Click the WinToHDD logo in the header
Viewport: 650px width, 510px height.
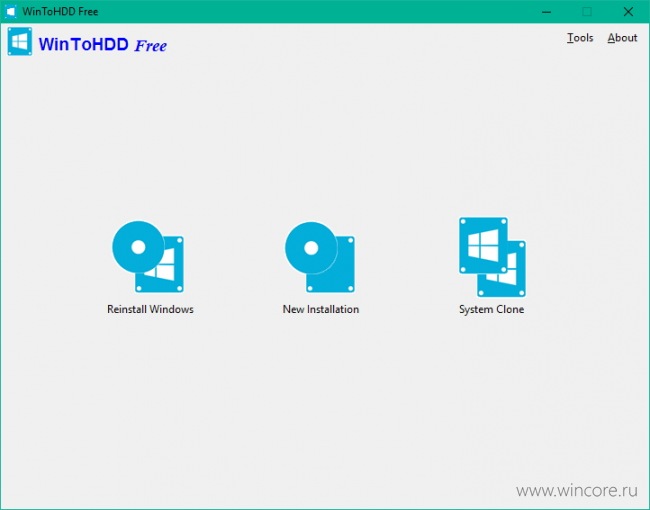[20, 42]
